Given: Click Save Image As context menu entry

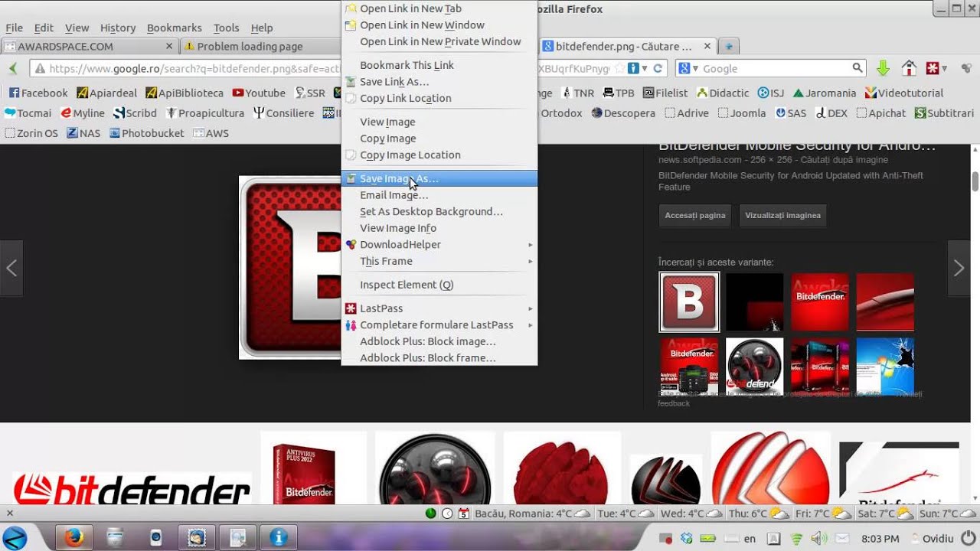Looking at the screenshot, I should [x=439, y=178].
